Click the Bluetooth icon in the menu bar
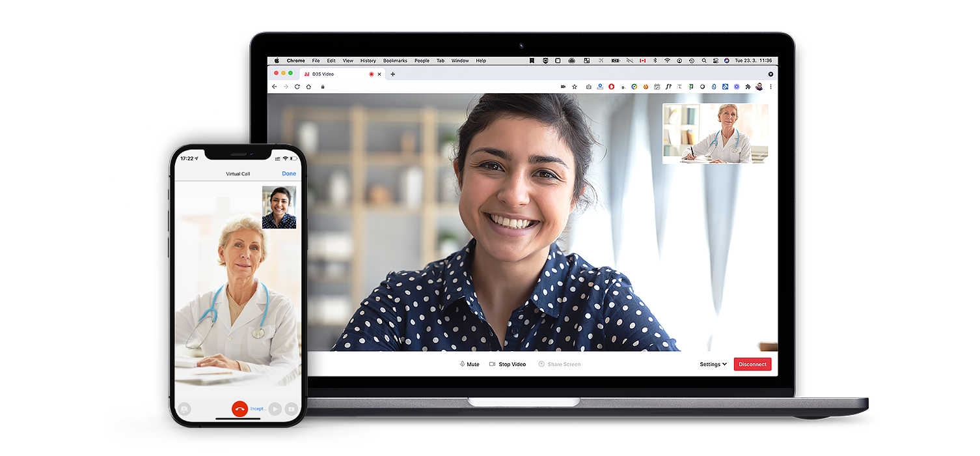The image size is (980, 456). (x=655, y=61)
